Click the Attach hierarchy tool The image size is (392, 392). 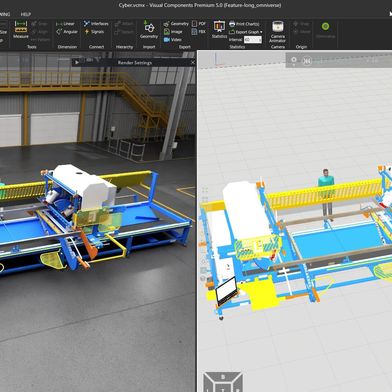(124, 24)
